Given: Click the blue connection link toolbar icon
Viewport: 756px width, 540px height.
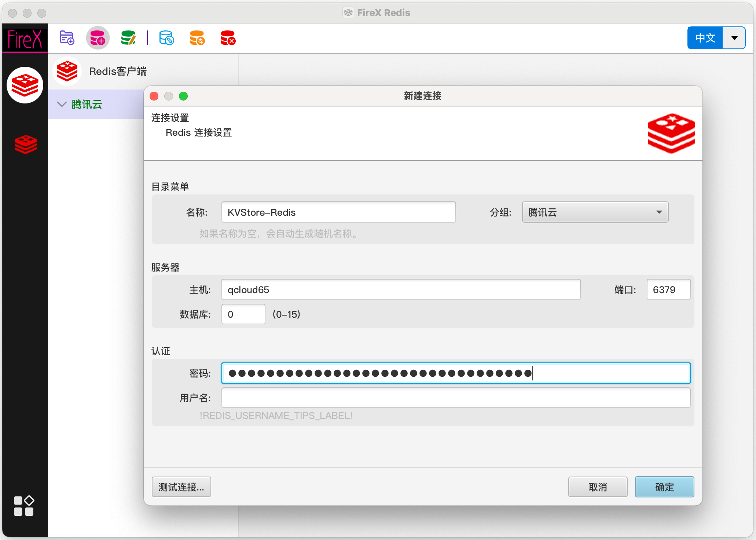Looking at the screenshot, I should pos(166,38).
